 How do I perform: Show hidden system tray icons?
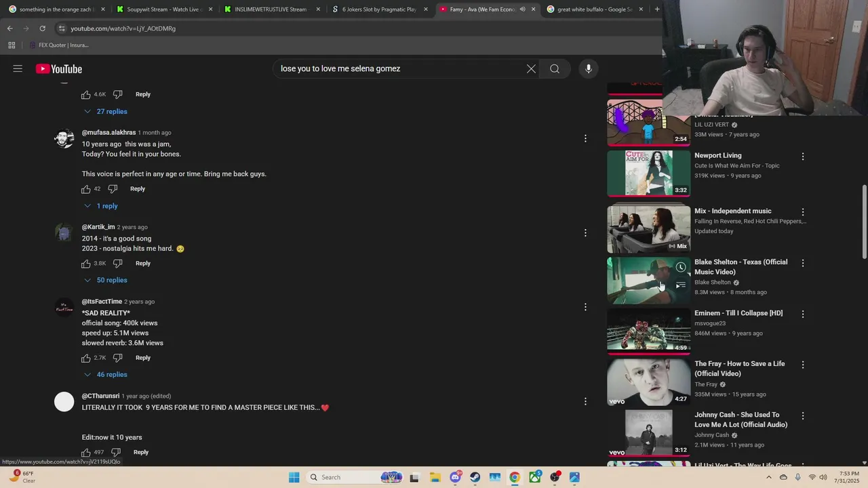(768, 477)
